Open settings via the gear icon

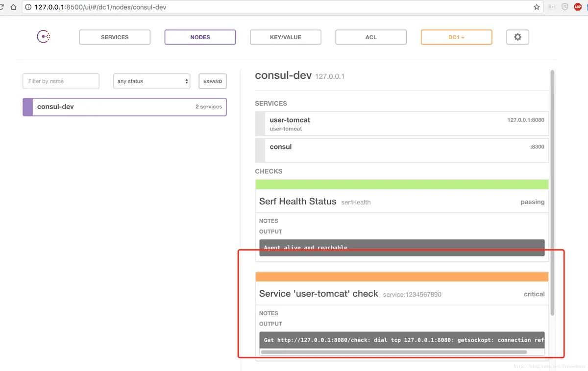[517, 37]
